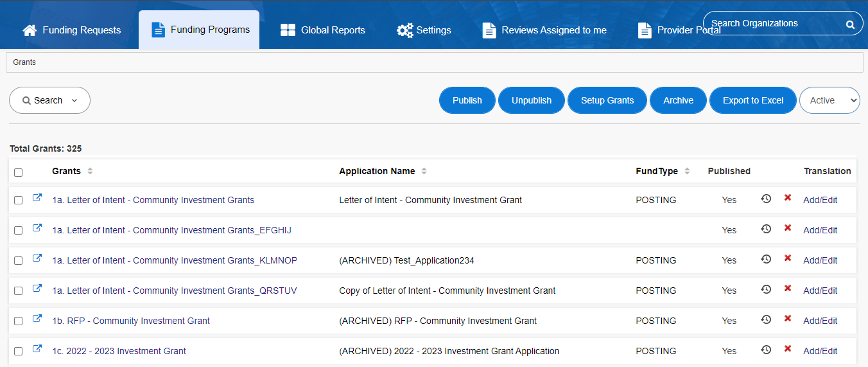Screen dimensions: 868x367
Task: Open the Grants_QRSTUV grant link
Action: (175, 291)
